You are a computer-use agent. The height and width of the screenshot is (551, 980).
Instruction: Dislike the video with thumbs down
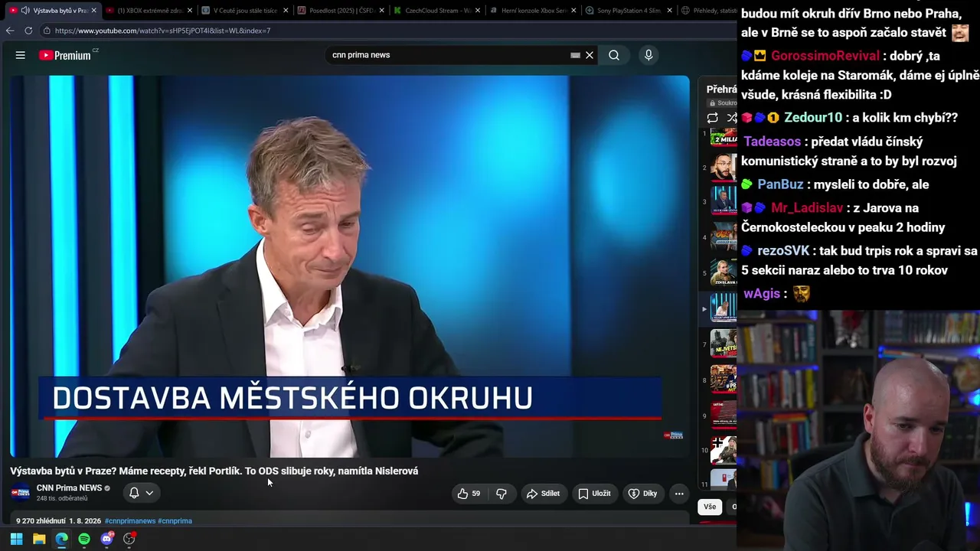point(501,494)
